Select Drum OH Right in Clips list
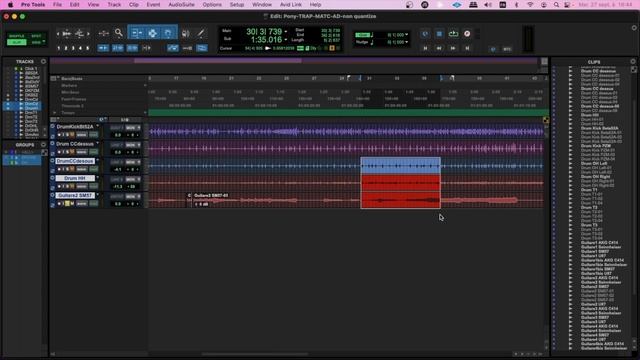640x360 pixels. [x=595, y=177]
